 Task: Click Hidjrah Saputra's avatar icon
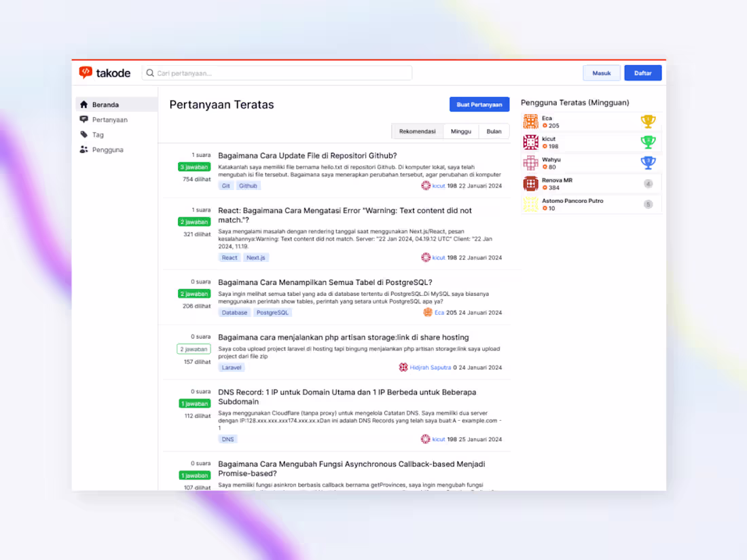(403, 367)
